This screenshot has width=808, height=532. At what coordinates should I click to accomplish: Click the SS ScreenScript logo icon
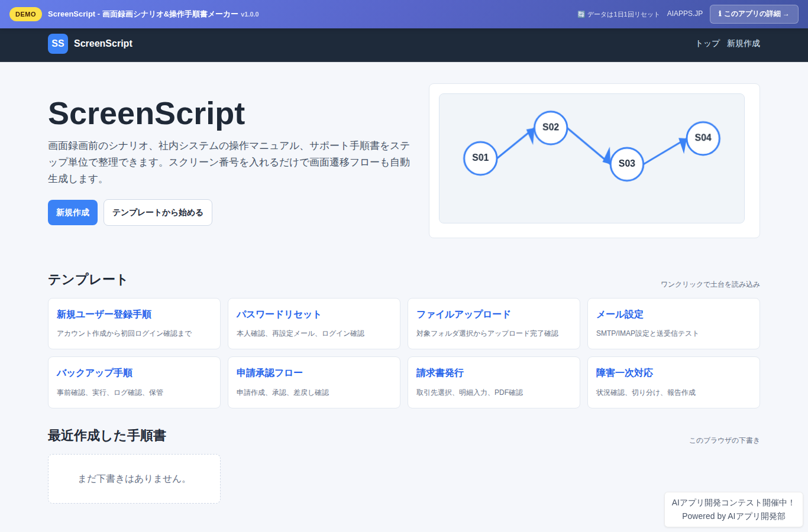pyautogui.click(x=58, y=44)
